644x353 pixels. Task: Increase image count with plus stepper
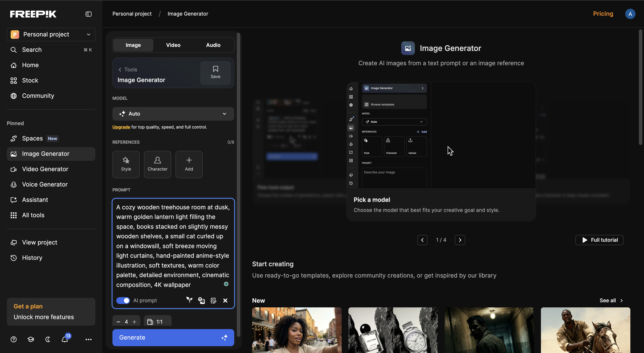(135, 322)
